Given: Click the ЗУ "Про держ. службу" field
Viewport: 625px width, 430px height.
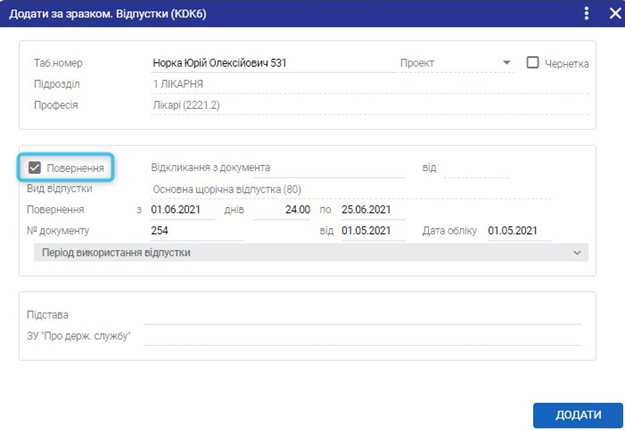Looking at the screenshot, I should click(362, 336).
